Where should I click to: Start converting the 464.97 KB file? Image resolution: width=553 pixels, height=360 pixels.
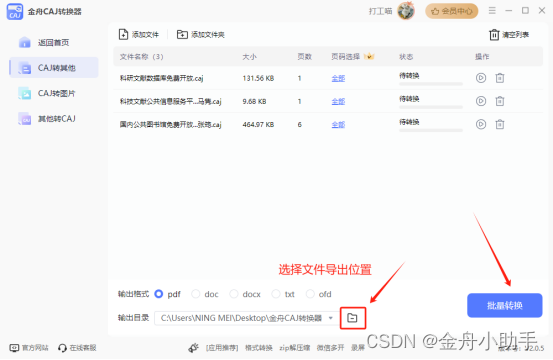pyautogui.click(x=481, y=124)
